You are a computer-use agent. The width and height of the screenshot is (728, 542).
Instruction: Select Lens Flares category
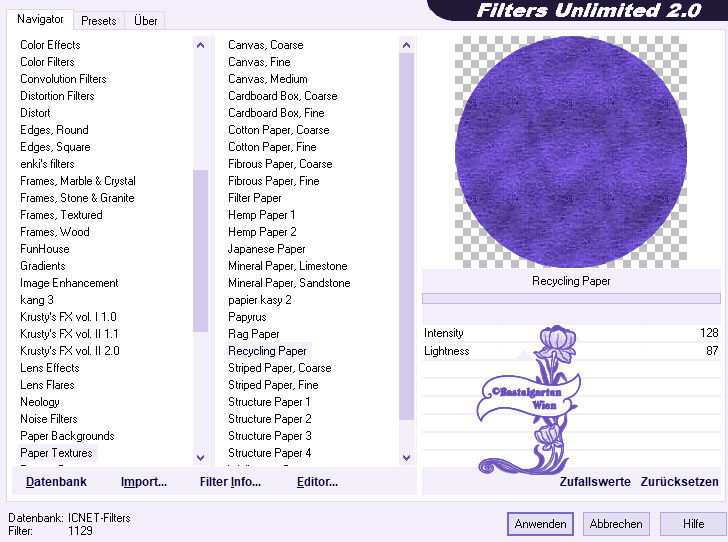(x=47, y=385)
